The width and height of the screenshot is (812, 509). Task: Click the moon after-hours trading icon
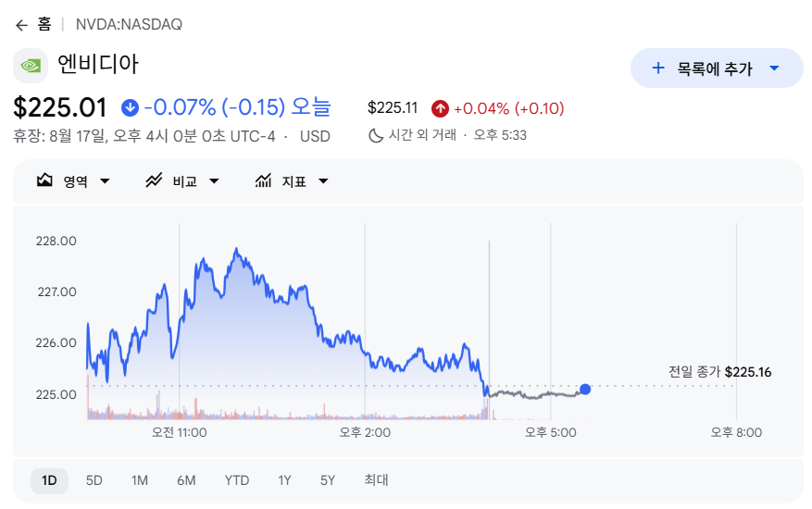point(376,136)
